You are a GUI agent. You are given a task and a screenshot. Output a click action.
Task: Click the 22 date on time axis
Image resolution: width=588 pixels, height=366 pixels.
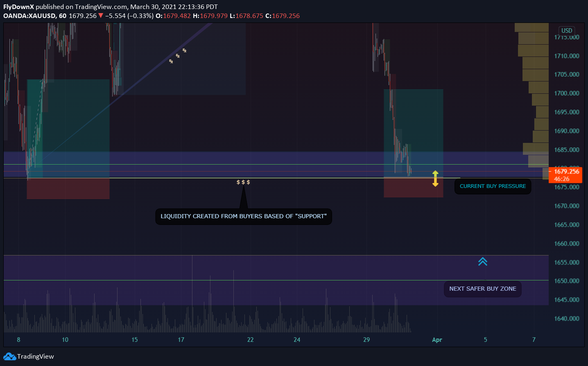tap(250, 340)
